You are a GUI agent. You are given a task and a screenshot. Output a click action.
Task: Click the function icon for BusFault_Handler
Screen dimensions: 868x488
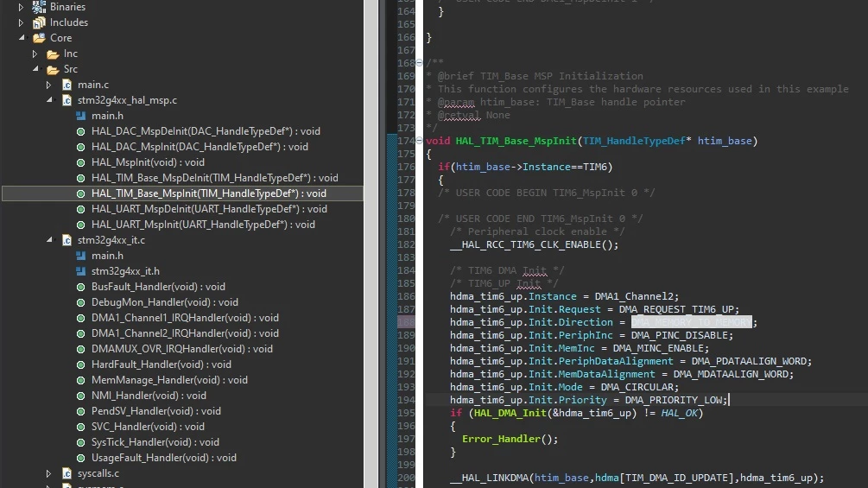click(81, 287)
